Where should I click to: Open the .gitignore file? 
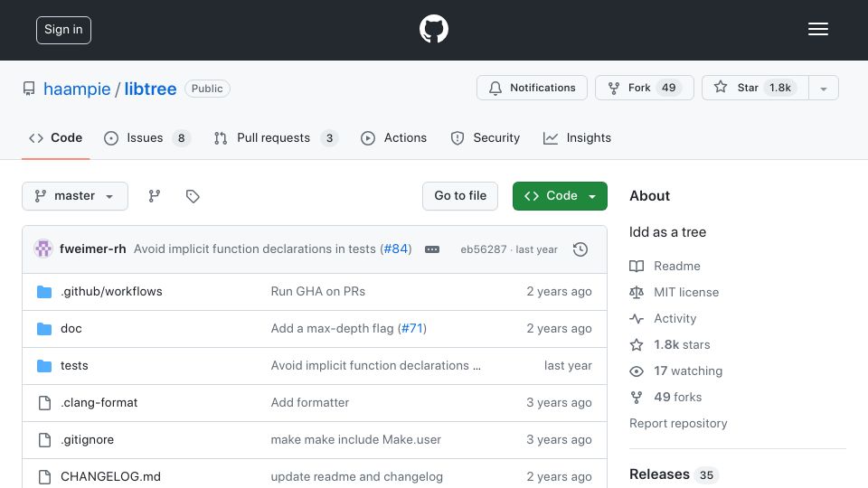click(x=88, y=440)
